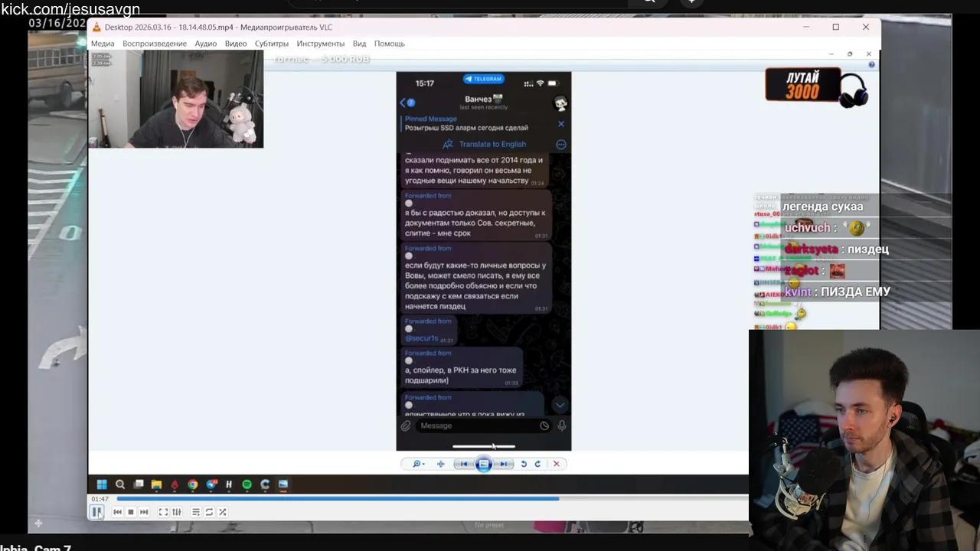980x551 pixels.
Task: Click message starting 'если будут какие-то'
Action: coord(475,279)
